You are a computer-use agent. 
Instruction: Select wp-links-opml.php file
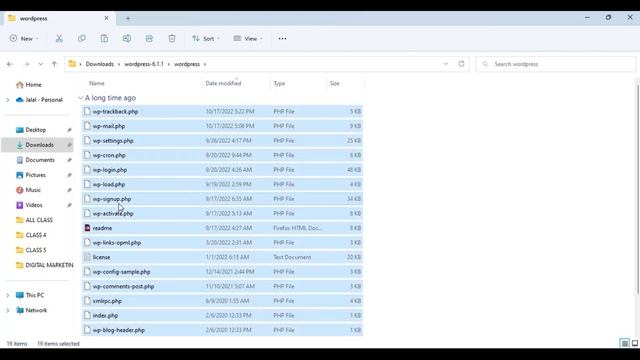[222, 242]
